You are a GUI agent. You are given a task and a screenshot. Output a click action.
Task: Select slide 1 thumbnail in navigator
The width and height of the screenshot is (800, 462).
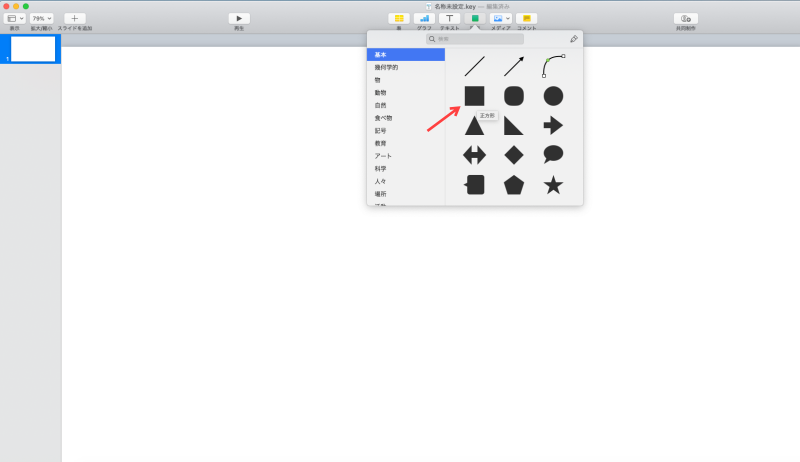(x=33, y=49)
